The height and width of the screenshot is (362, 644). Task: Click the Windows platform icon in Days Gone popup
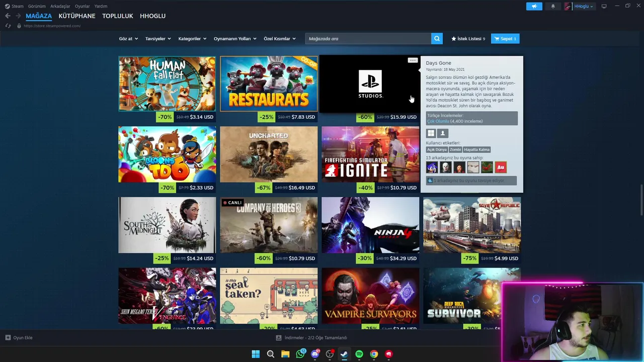[x=431, y=133]
